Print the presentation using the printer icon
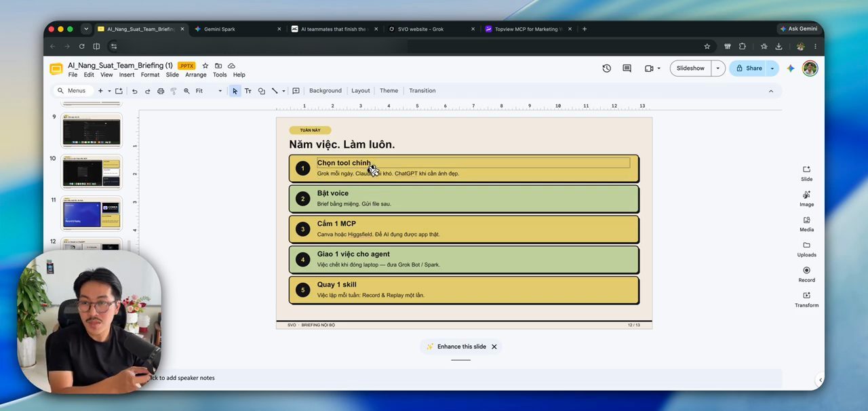The height and width of the screenshot is (411, 868). click(x=161, y=91)
